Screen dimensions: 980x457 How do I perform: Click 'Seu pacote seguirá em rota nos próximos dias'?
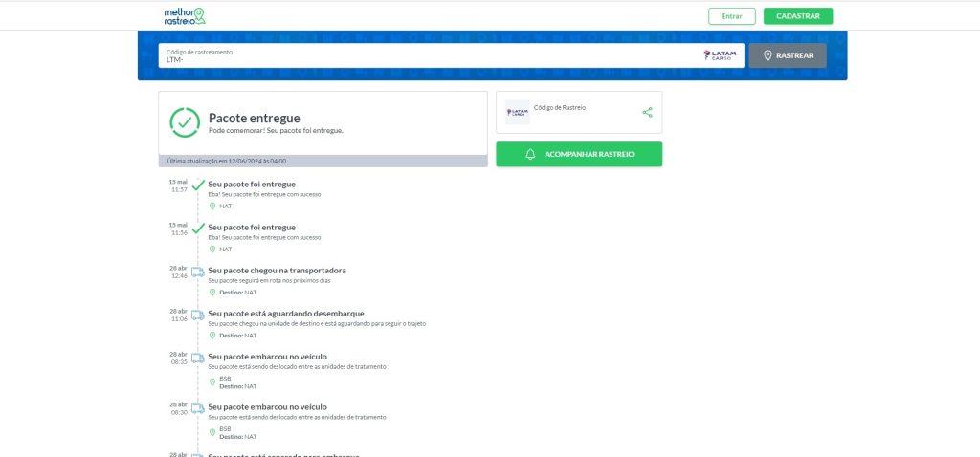pyautogui.click(x=269, y=280)
